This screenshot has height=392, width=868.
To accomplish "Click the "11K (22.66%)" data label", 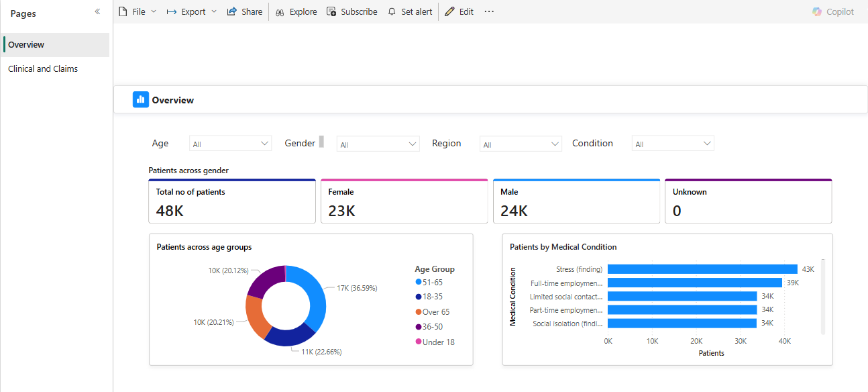I will coord(321,352).
